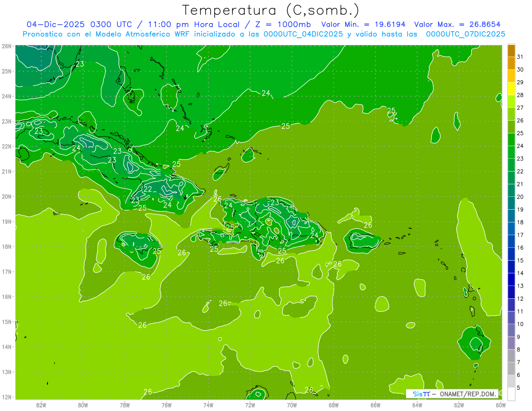This screenshot has height=411, width=532.
Task: Click longitude axis label '70W'
Action: 292,404
